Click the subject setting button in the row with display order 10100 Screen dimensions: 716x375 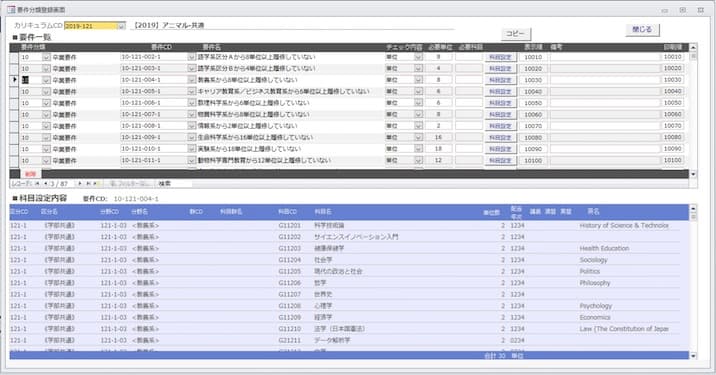[500, 160]
